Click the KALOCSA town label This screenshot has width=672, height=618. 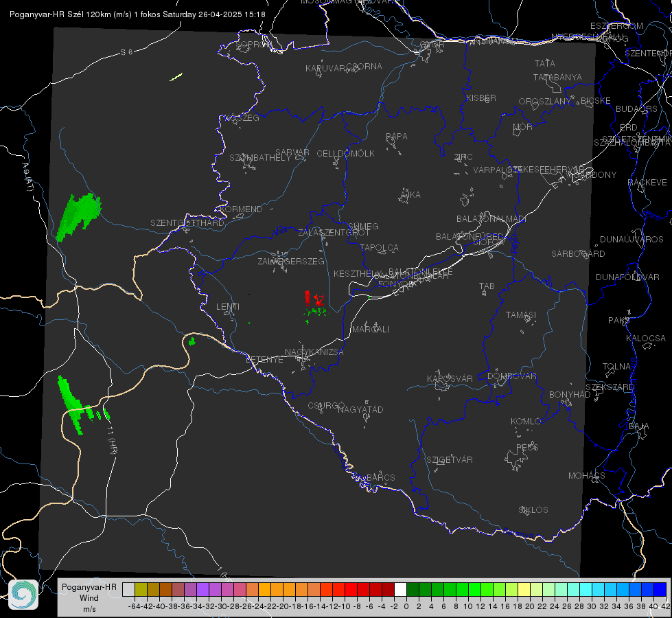(x=645, y=339)
